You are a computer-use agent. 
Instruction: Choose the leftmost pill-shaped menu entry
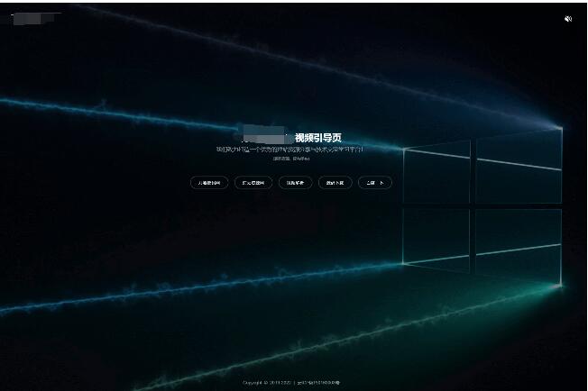click(208, 183)
